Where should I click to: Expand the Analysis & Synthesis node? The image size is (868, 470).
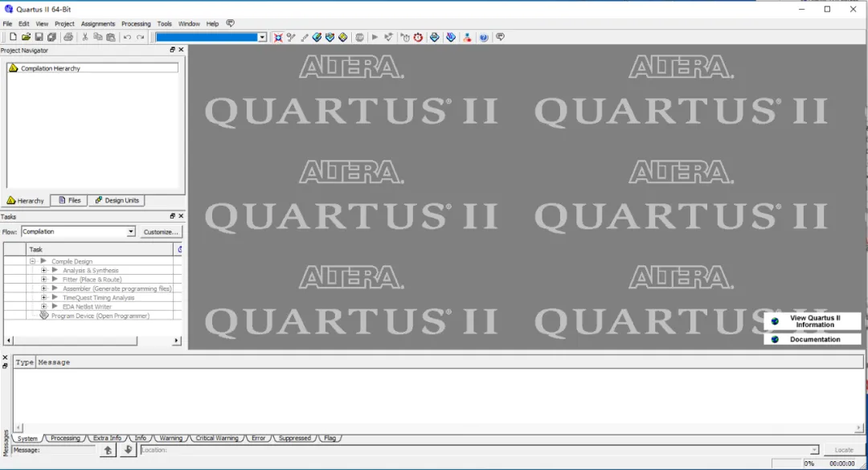pyautogui.click(x=43, y=270)
